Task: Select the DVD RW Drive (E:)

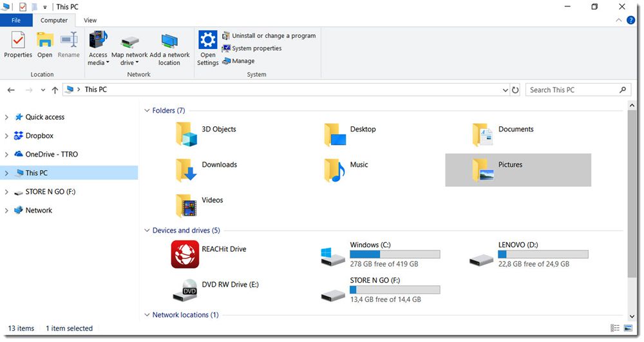Action: 185,290
